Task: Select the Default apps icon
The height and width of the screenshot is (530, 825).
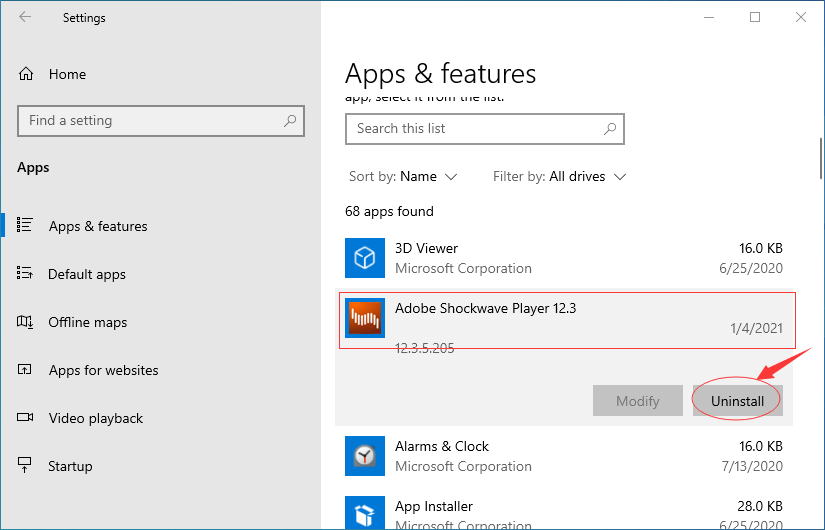Action: (25, 273)
